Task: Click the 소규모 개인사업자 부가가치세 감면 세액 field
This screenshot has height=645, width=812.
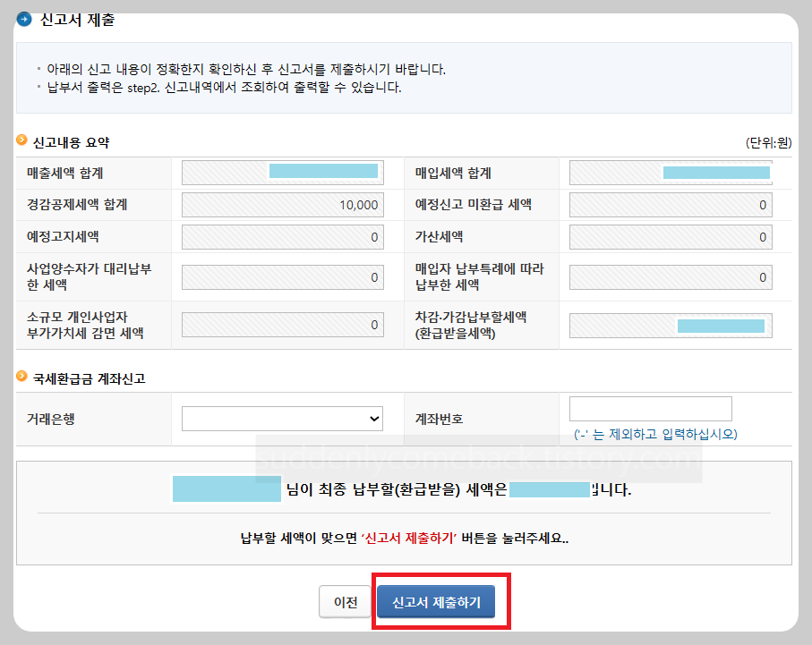Action: [282, 325]
